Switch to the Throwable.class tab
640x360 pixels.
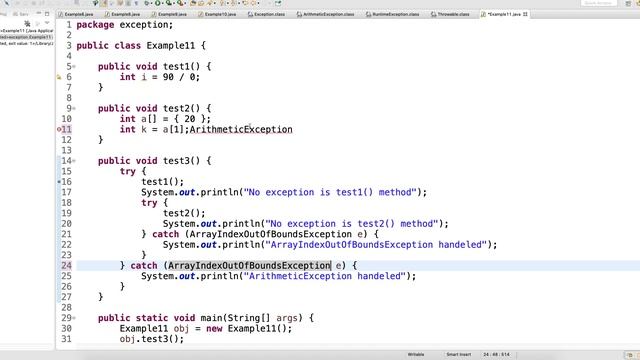pyautogui.click(x=450, y=14)
